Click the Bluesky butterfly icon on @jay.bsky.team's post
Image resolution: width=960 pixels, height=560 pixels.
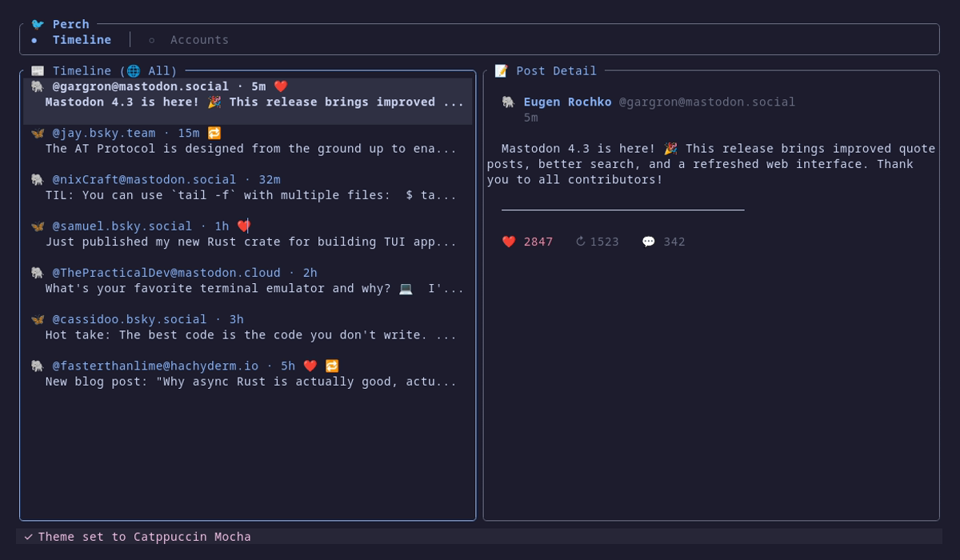38,133
